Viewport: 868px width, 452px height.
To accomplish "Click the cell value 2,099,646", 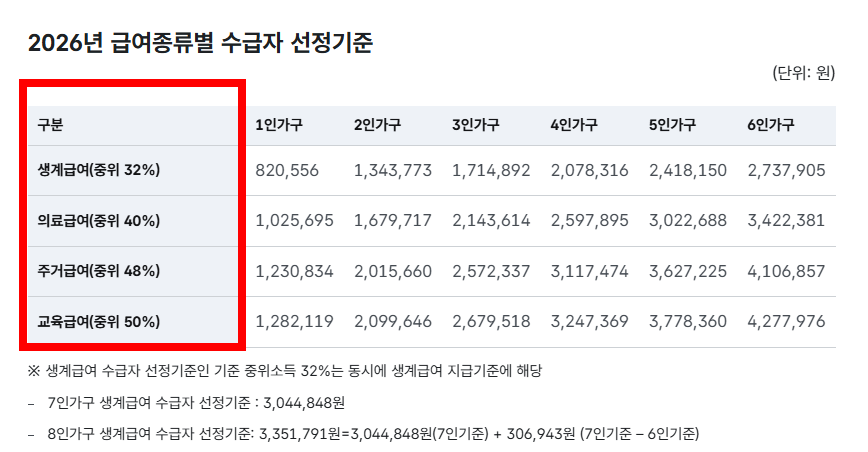I will click(x=392, y=321).
